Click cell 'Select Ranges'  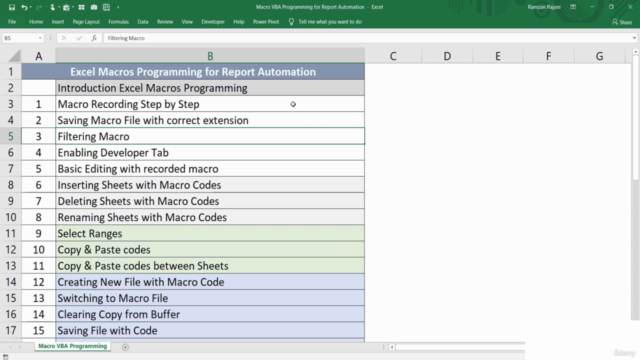(210, 233)
